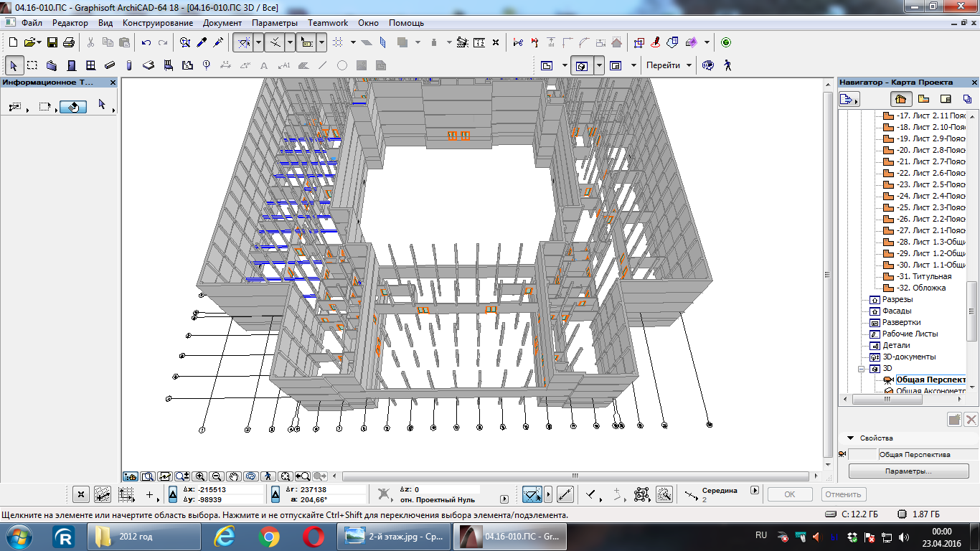Screen dimensions: 980x551
Task: Open Google Chrome from the taskbar
Action: pos(269,537)
